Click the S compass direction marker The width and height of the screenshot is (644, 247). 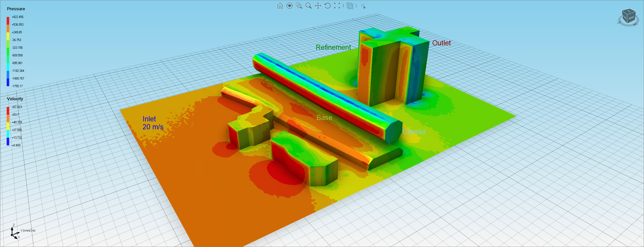(x=619, y=23)
